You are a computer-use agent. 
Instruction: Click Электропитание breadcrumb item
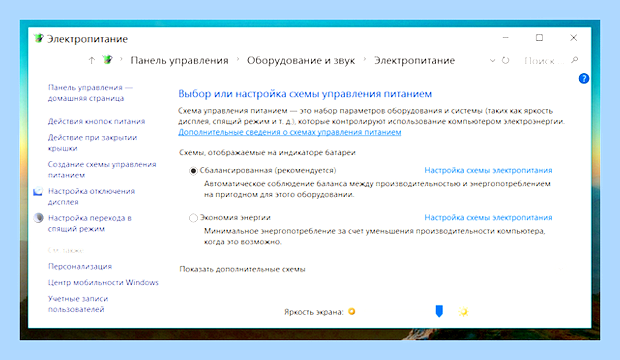click(x=414, y=61)
